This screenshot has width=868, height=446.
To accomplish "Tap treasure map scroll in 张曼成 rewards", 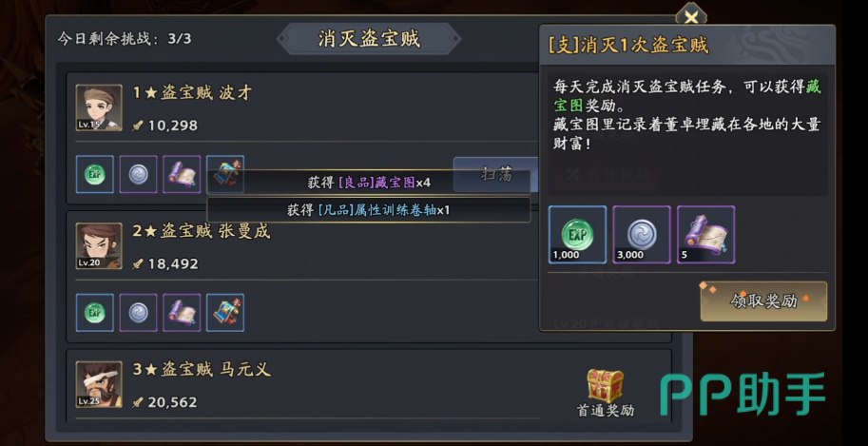I will [182, 313].
